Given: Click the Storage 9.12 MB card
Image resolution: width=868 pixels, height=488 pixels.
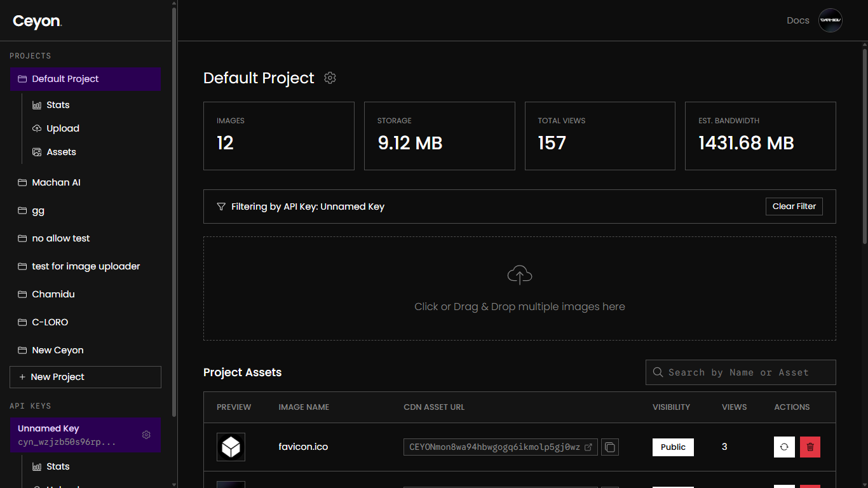Looking at the screenshot, I should pyautogui.click(x=440, y=136).
